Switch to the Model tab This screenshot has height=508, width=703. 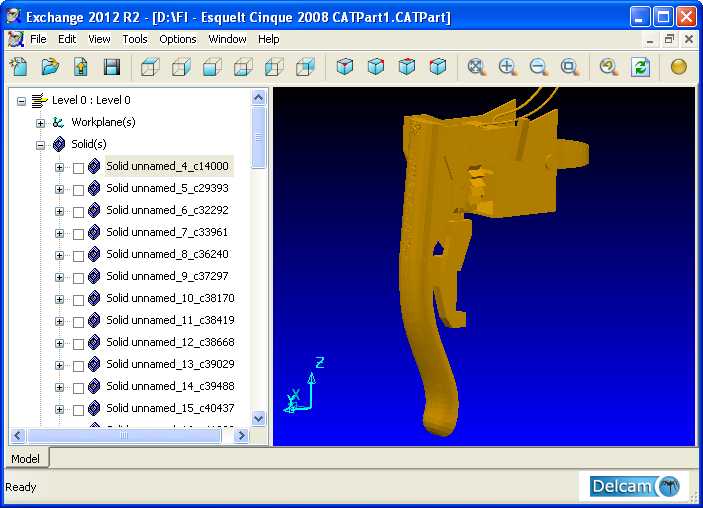point(26,459)
